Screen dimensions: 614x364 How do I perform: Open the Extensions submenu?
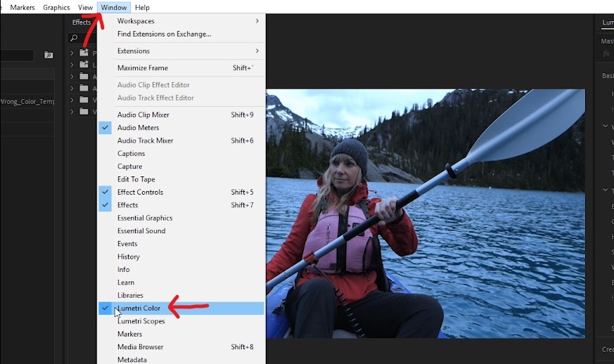click(181, 51)
